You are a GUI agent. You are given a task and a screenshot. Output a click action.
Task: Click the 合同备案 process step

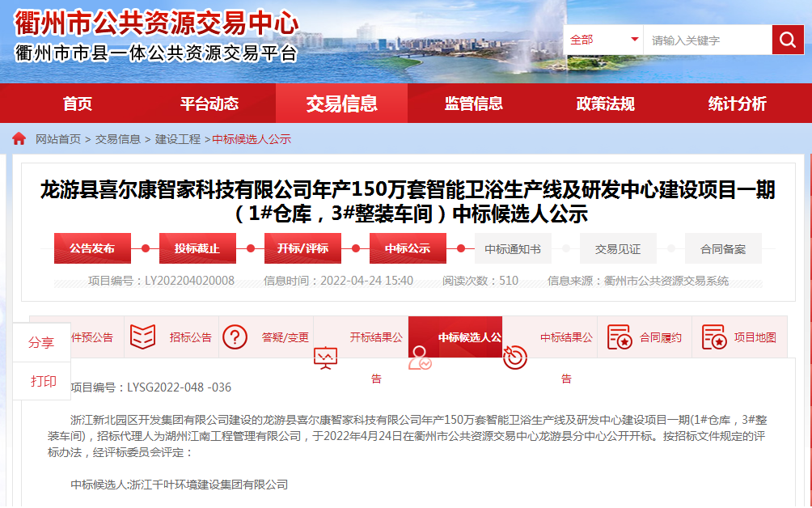point(723,249)
